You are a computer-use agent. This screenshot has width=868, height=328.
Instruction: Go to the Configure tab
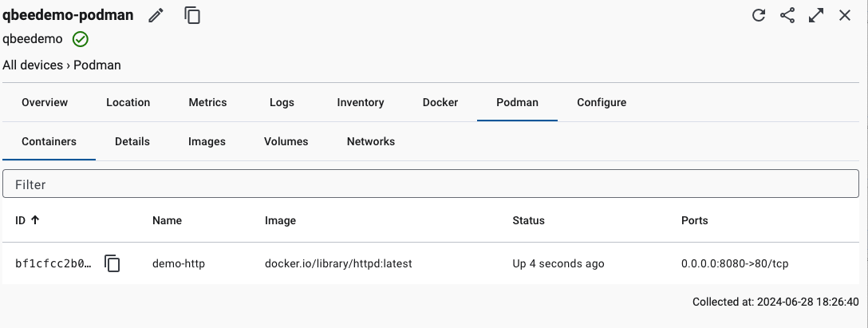point(602,102)
